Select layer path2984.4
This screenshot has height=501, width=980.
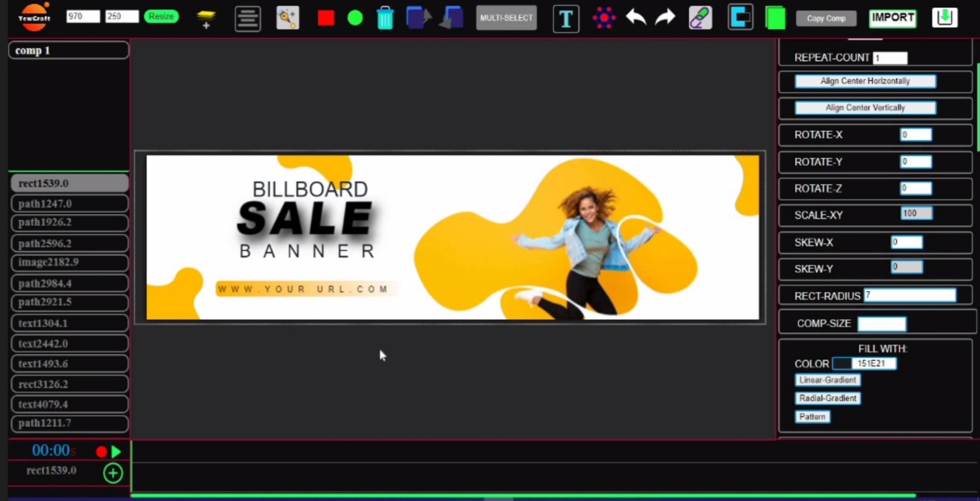pyautogui.click(x=69, y=283)
